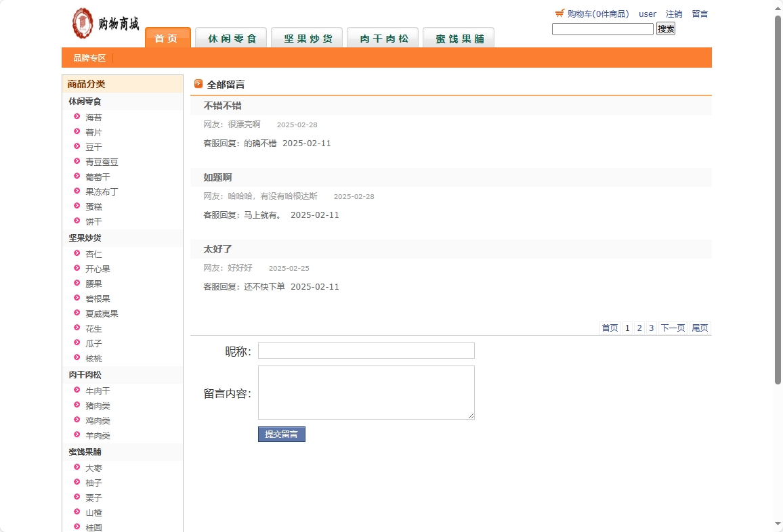The image size is (783, 532).
Task: Click the red bullet icon next to 海苔
Action: tap(77, 116)
